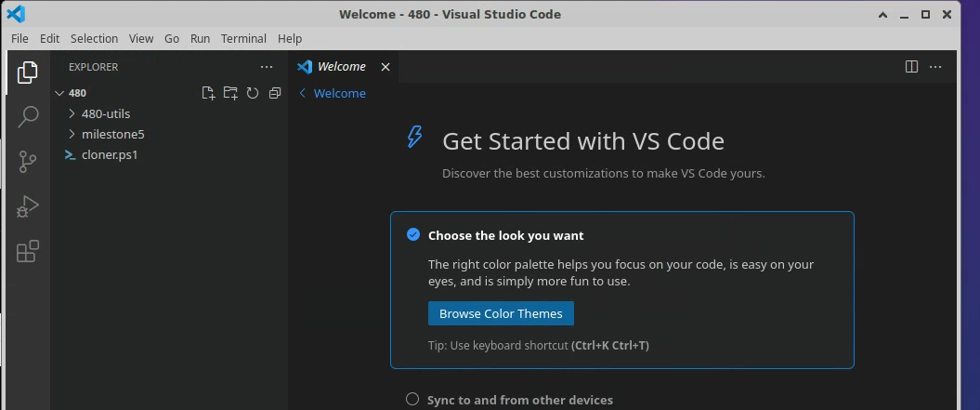Click the 'Get Started with VS Code' heading
The height and width of the screenshot is (410, 980).
pos(583,141)
